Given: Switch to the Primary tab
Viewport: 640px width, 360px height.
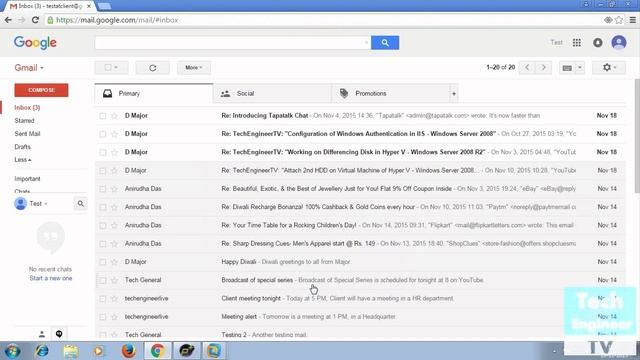Looking at the screenshot, I should (x=154, y=93).
